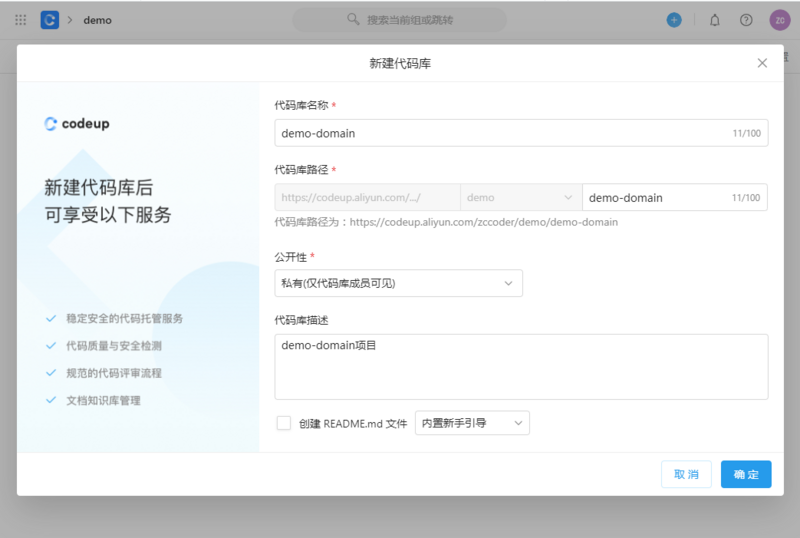This screenshot has height=538, width=800.
Task: Click the 规范的代码评审流程 text
Action: pyautogui.click(x=114, y=373)
